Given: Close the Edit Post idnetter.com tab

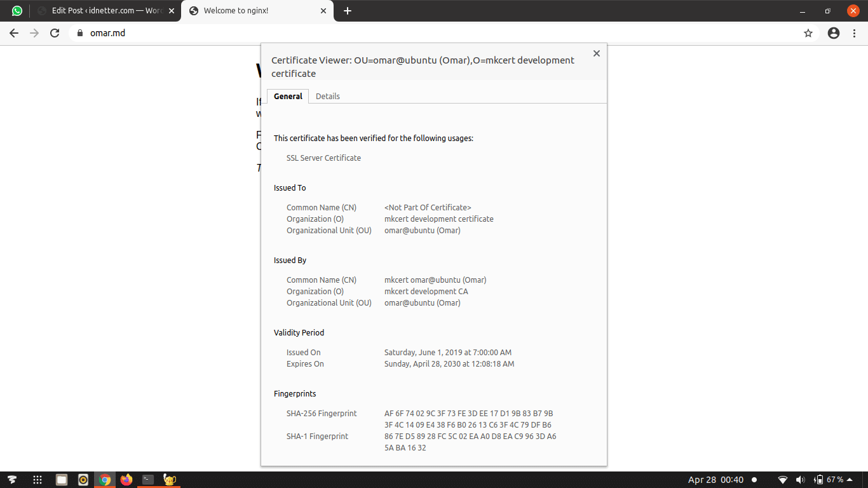Looking at the screenshot, I should [171, 11].
